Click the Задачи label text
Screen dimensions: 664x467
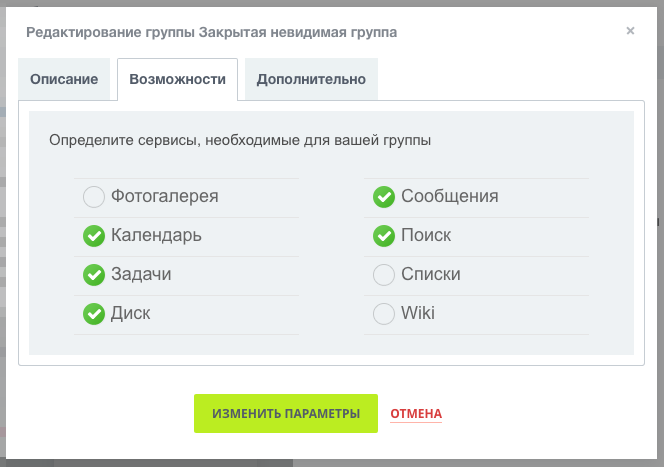(141, 274)
